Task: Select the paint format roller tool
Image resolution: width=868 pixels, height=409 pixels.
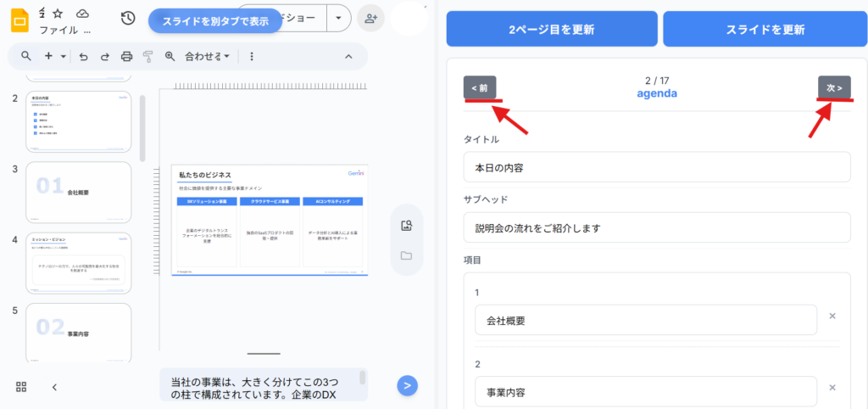Action: [148, 56]
